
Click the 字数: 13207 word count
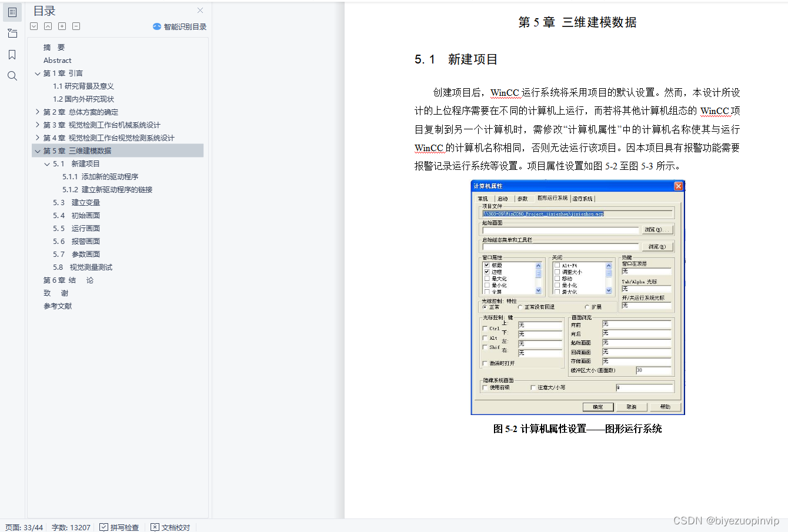tap(71, 527)
